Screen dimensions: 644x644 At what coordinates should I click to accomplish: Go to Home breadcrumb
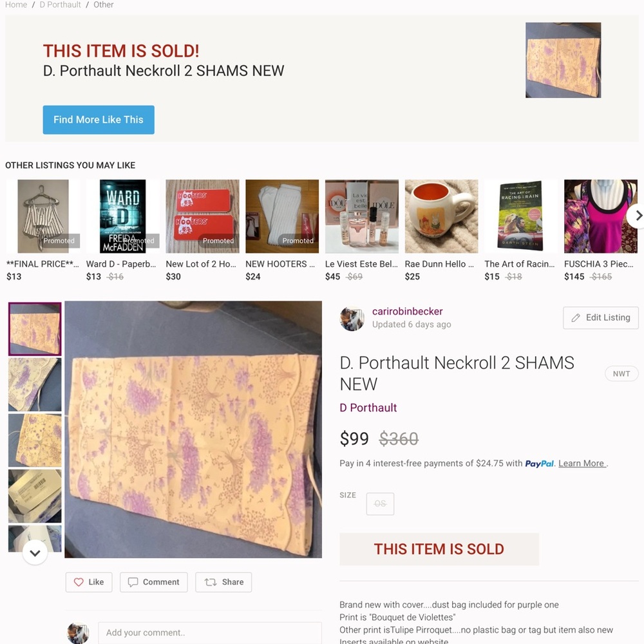point(16,5)
